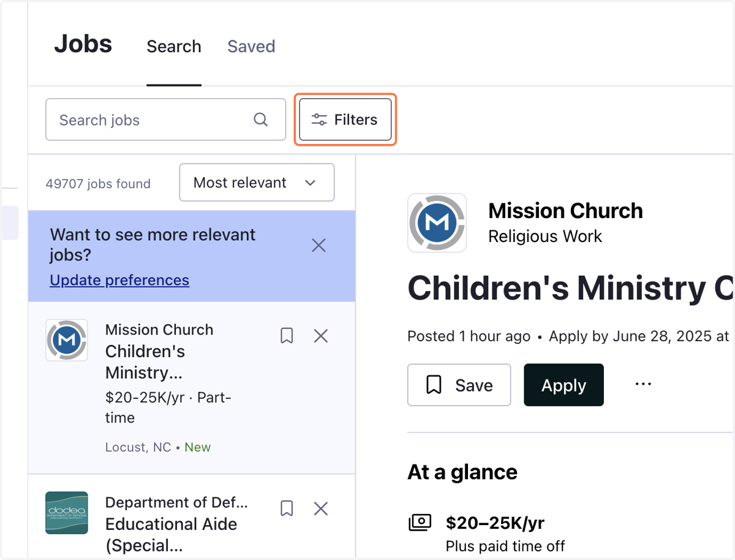
Task: Click the $20–25K/yr salary in At a glance
Action: click(495, 523)
